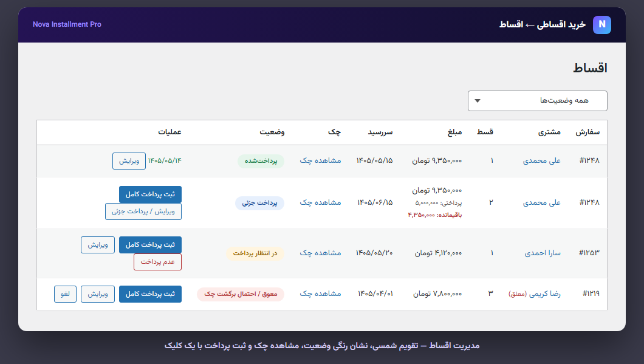The width and height of the screenshot is (644, 364).
Task: Click ثبت پرداخت کامل for رضا کریمی
Action: tap(150, 294)
